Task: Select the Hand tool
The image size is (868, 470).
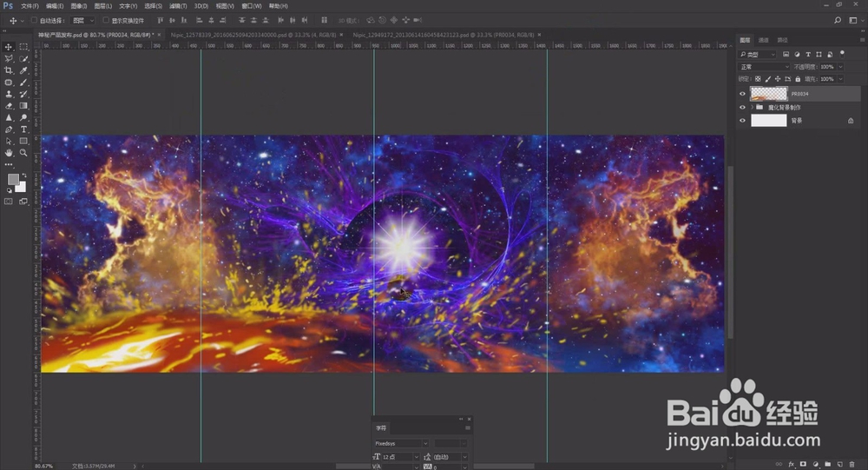Action: coord(9,153)
